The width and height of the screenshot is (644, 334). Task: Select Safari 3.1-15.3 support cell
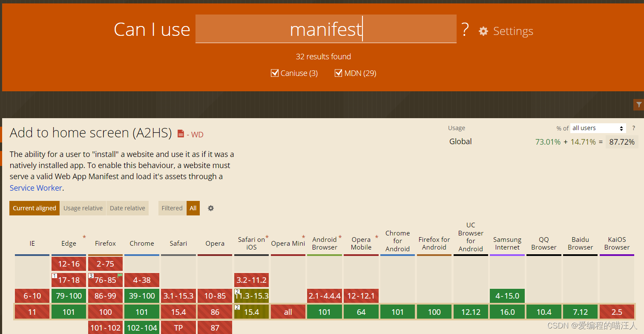178,296
